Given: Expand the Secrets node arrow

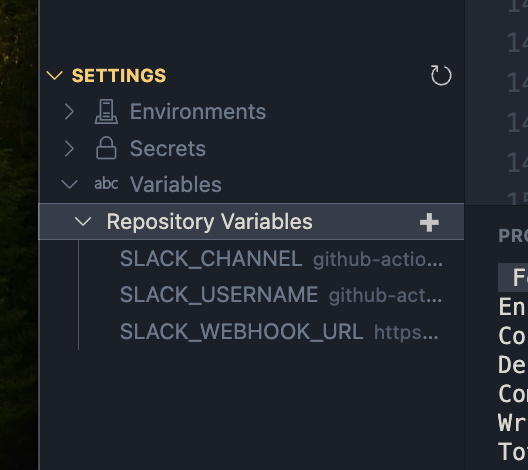Looking at the screenshot, I should (69, 148).
